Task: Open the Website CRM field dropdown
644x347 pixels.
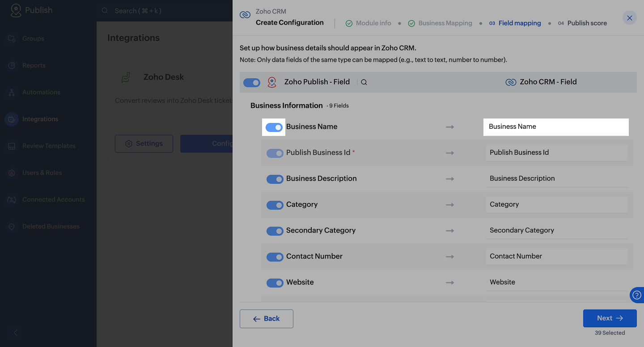Action: [556, 282]
